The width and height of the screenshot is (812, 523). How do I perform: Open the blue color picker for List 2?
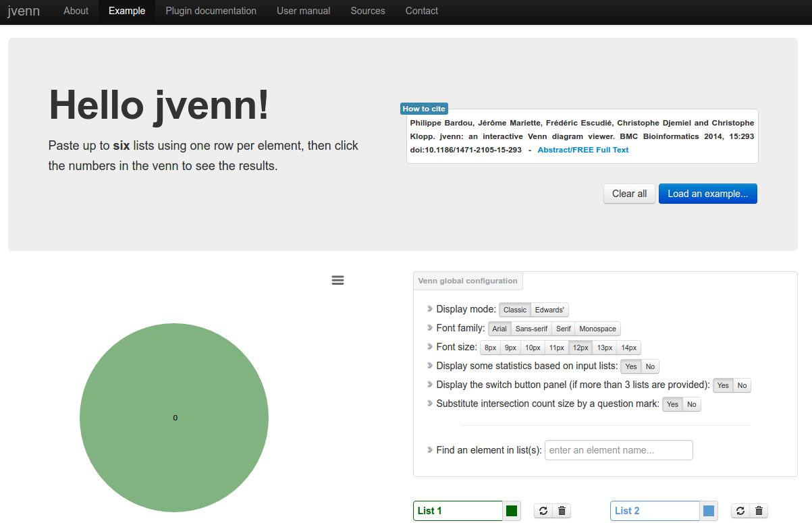(709, 511)
